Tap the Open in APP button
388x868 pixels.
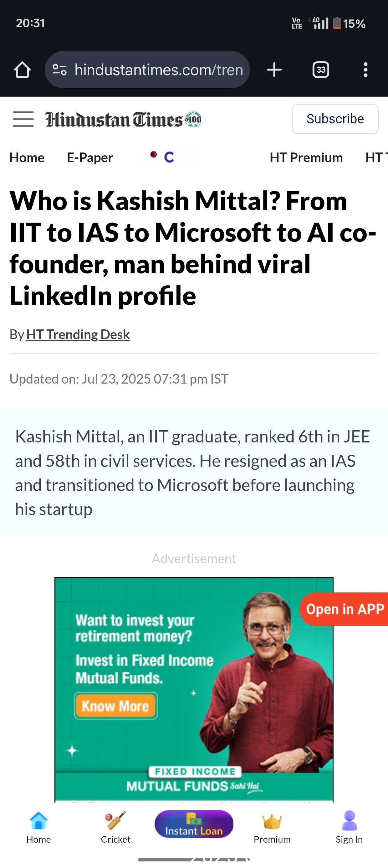(345, 609)
